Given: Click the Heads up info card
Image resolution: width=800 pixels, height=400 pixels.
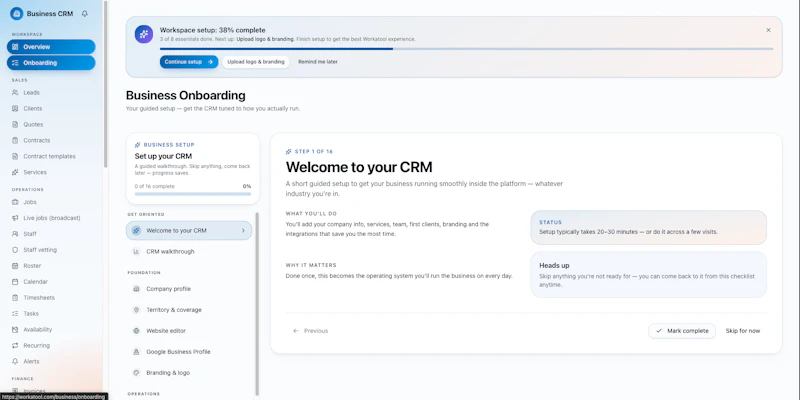Looking at the screenshot, I should click(648, 274).
